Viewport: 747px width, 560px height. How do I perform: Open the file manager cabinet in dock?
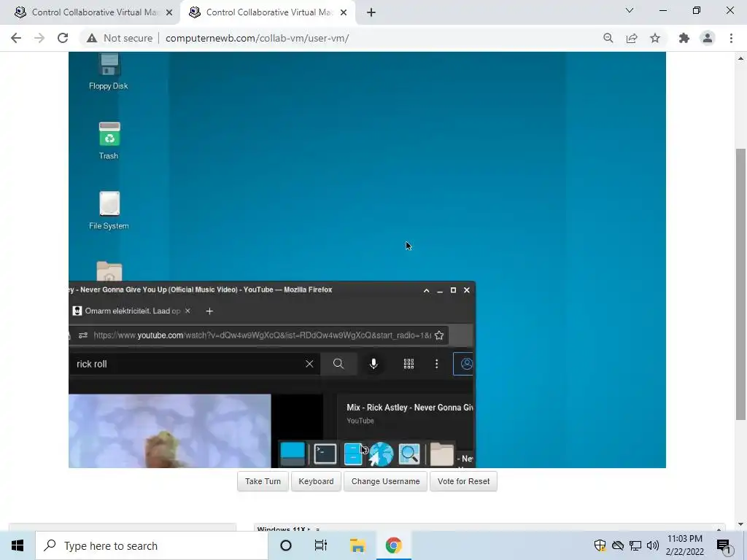pos(353,454)
